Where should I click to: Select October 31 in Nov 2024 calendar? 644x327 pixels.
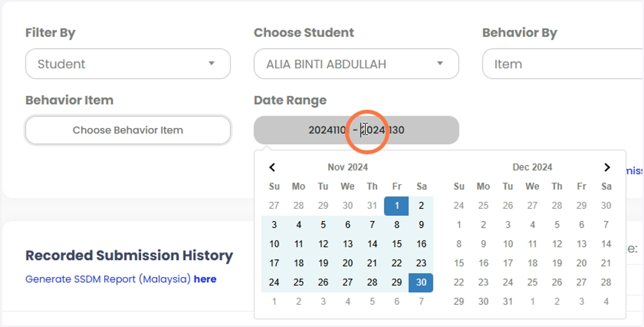click(372, 206)
